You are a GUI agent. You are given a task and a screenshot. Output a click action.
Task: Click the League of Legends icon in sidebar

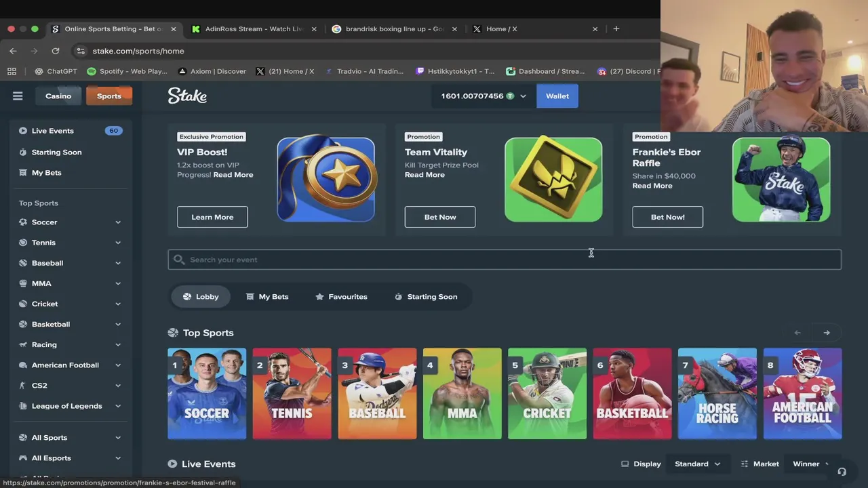pos(23,406)
